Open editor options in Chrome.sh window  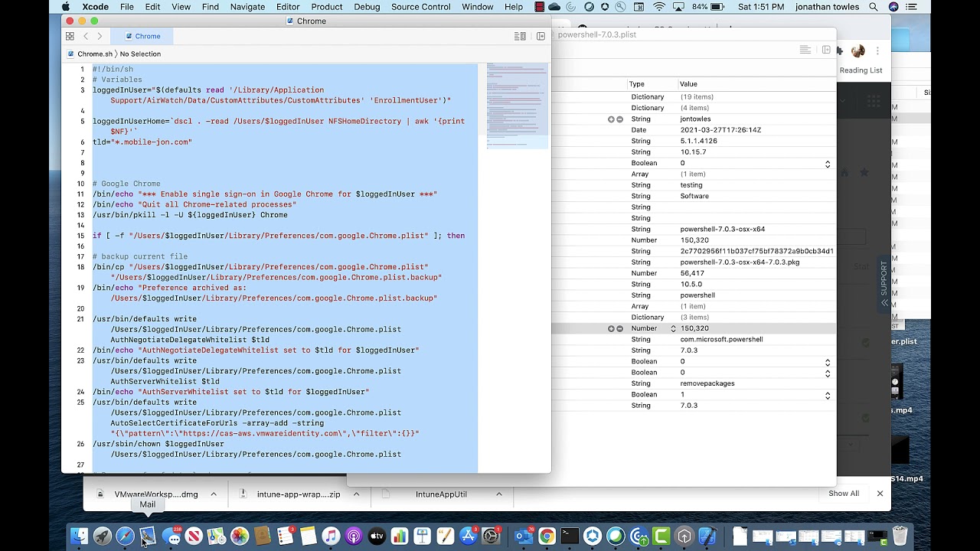pos(520,36)
